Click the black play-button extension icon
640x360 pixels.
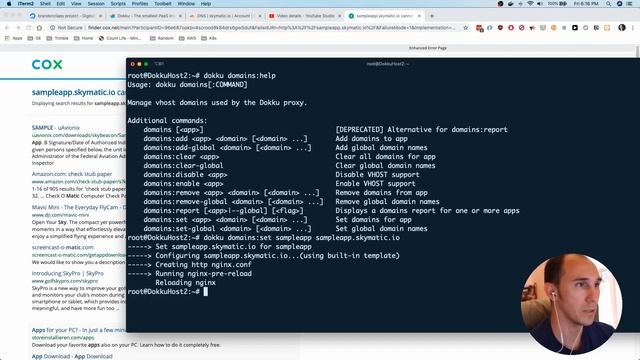pos(575,28)
